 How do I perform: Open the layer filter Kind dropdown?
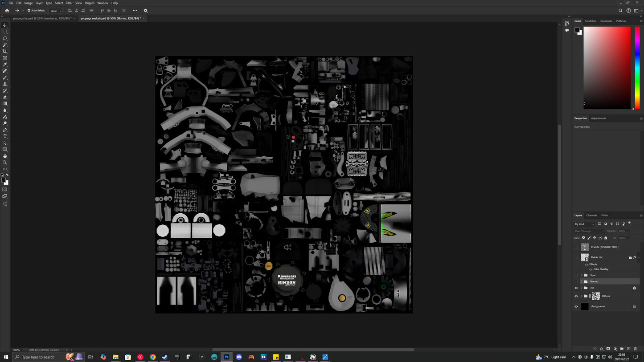(x=585, y=224)
